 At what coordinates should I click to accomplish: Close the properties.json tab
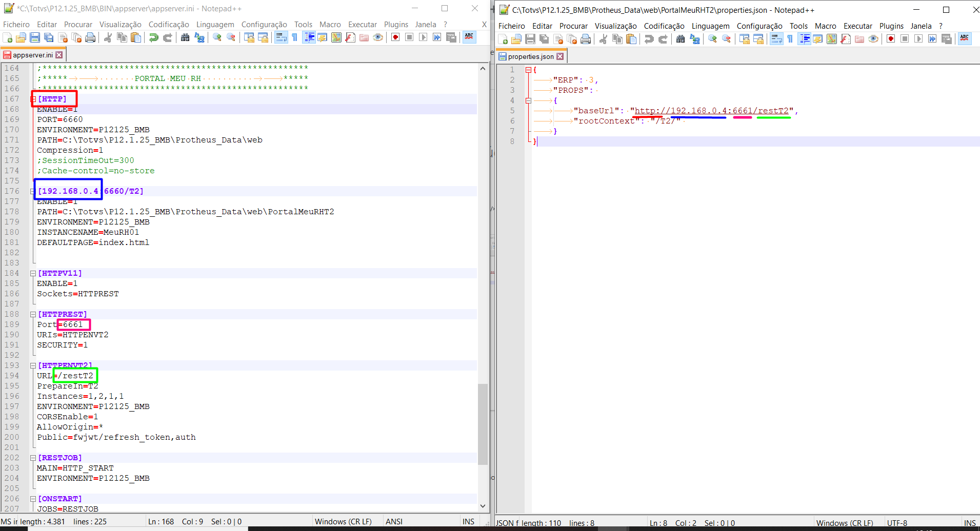[x=560, y=56]
